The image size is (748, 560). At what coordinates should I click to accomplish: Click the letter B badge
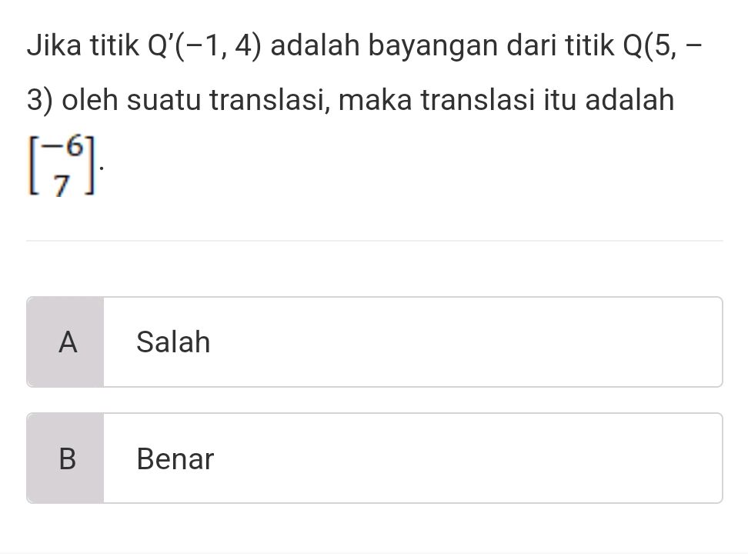67,458
